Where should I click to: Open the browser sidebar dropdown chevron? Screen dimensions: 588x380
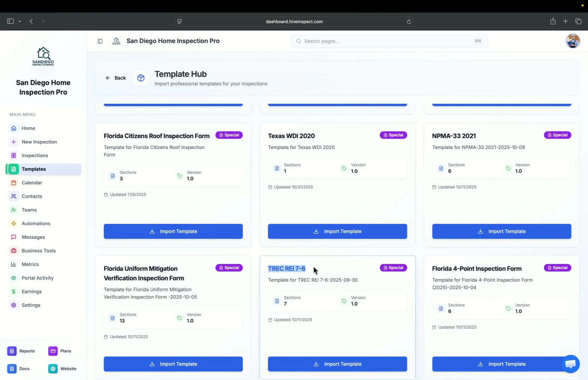tap(20, 21)
